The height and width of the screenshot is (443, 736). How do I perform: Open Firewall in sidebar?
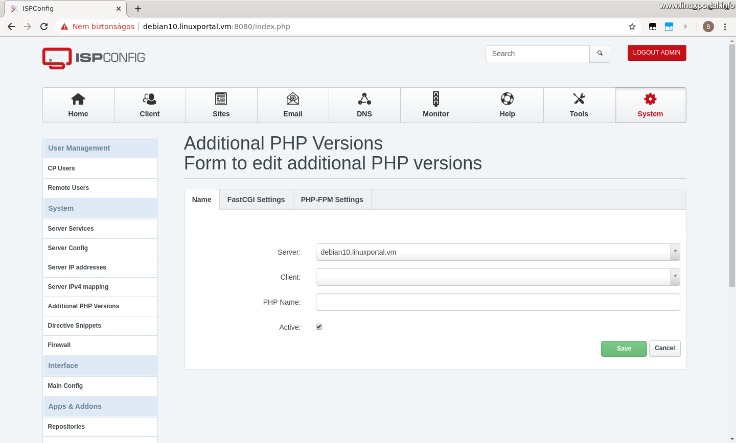coord(100,345)
